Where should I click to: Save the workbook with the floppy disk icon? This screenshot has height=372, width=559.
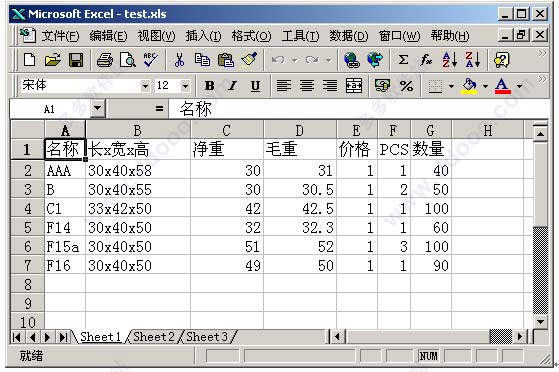pyautogui.click(x=76, y=60)
